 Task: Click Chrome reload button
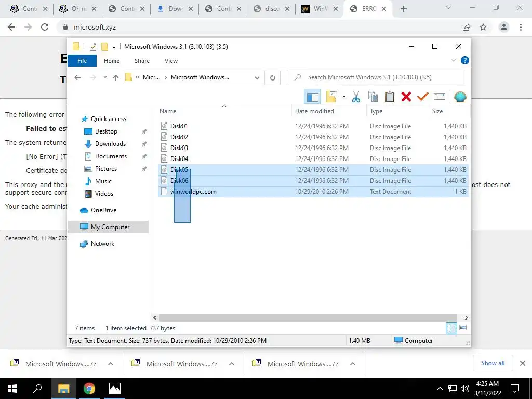(45, 27)
